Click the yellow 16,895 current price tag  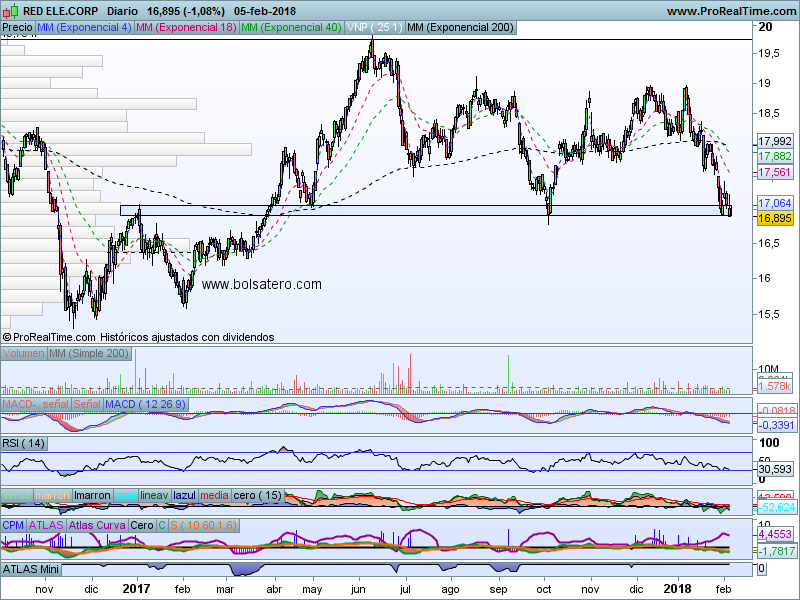click(775, 218)
